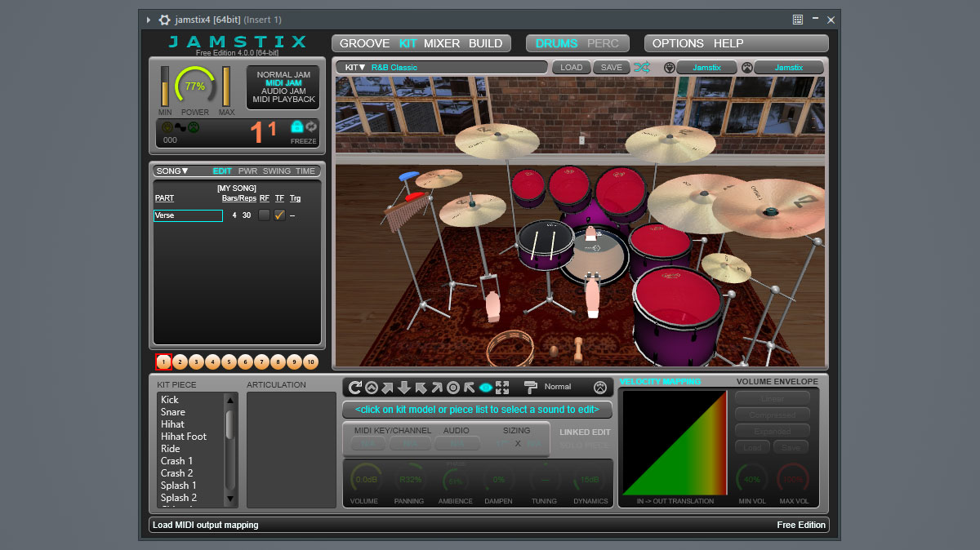The width and height of the screenshot is (980, 550).
Task: Click the kit SAVE button
Action: click(x=612, y=68)
